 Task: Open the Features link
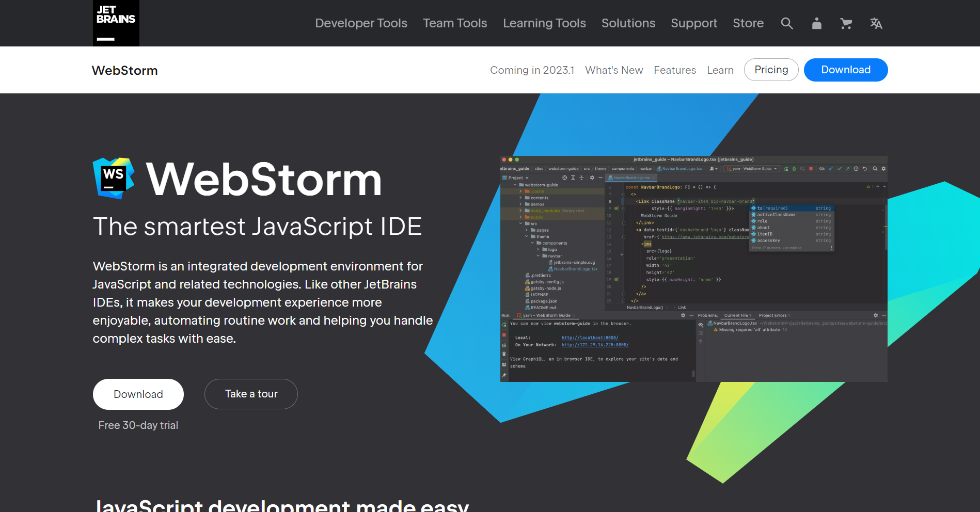[675, 70]
